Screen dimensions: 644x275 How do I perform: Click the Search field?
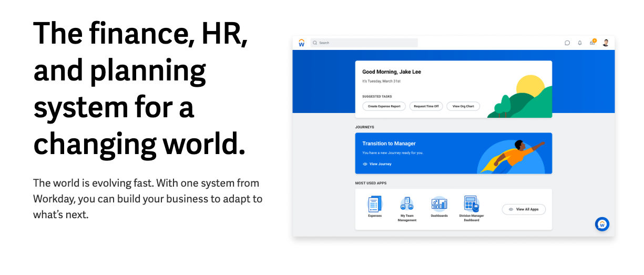[x=364, y=43]
